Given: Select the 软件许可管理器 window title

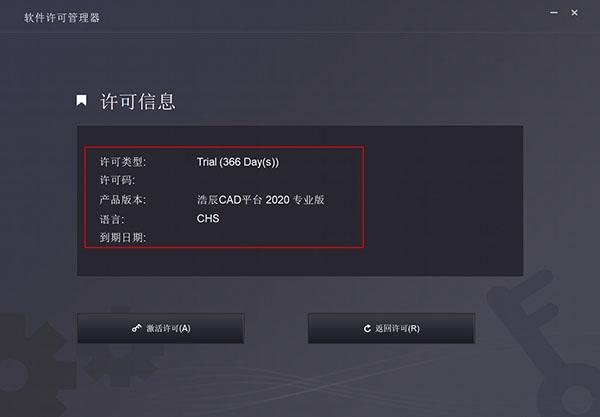Looking at the screenshot, I should [62, 18].
